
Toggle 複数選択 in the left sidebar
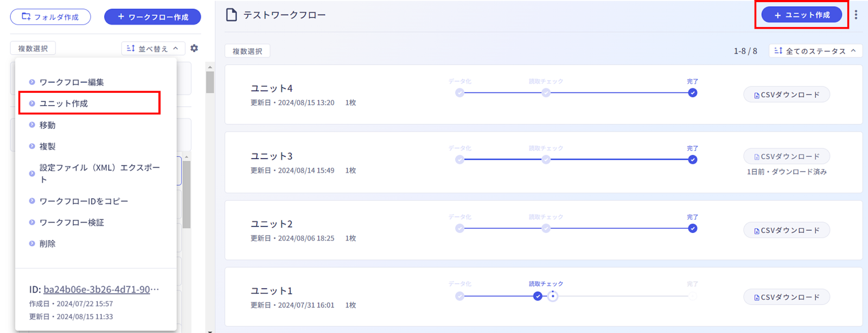coord(33,48)
